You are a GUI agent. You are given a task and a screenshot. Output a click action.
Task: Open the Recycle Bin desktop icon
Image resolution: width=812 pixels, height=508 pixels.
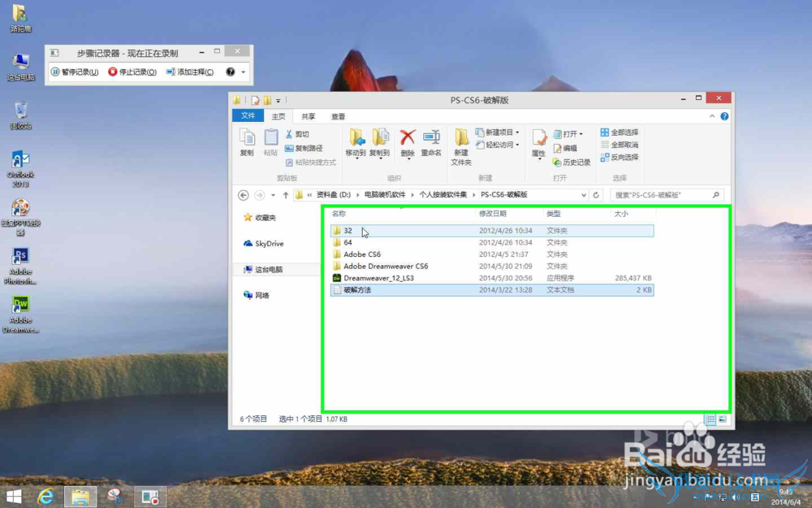pyautogui.click(x=21, y=115)
